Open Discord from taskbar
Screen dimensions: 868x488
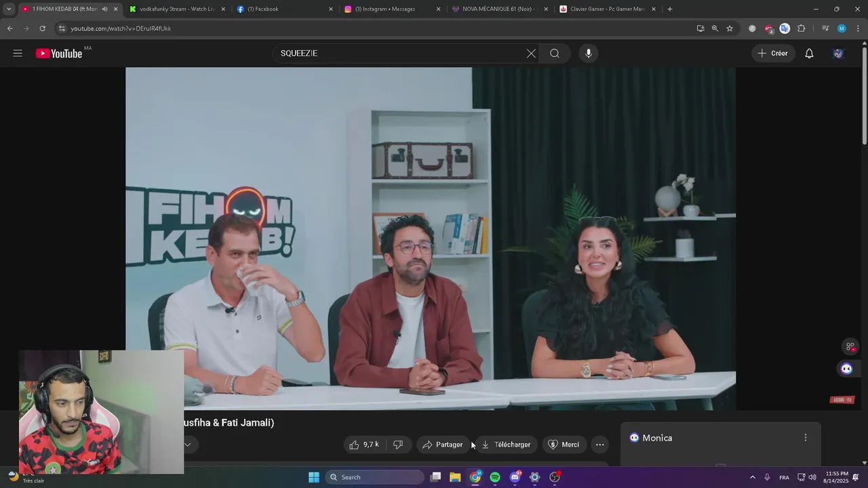tap(515, 477)
